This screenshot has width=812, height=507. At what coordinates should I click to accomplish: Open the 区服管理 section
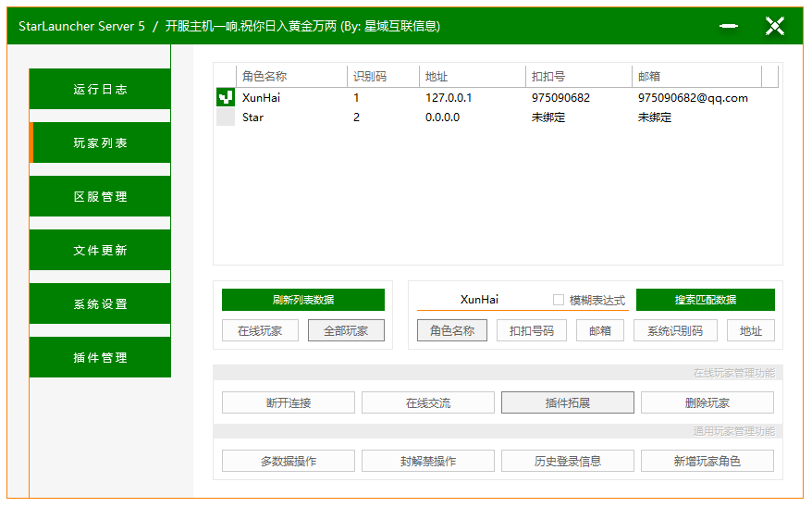point(100,197)
